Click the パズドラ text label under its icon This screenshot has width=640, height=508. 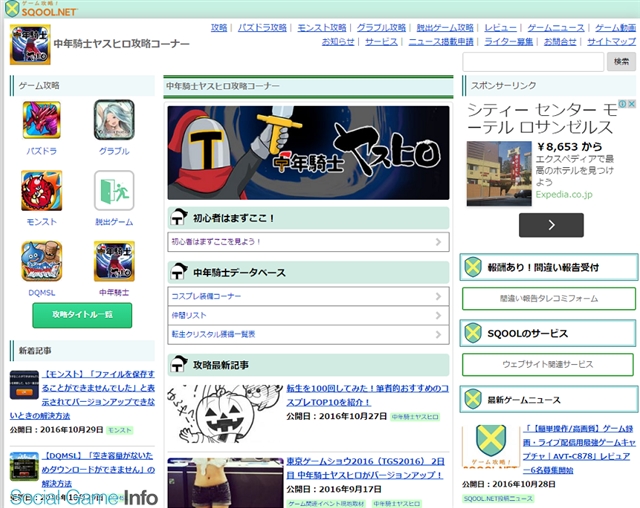pyautogui.click(x=42, y=151)
